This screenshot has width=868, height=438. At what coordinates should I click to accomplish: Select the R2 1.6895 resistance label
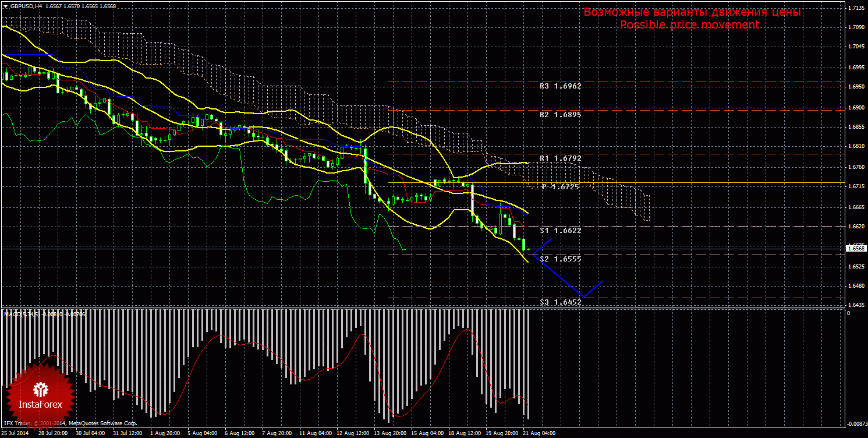(560, 115)
